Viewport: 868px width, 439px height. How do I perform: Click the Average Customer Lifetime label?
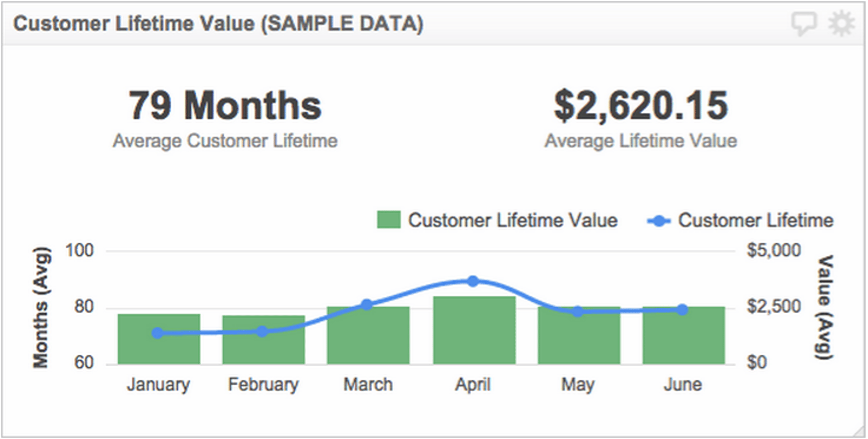coord(225,140)
